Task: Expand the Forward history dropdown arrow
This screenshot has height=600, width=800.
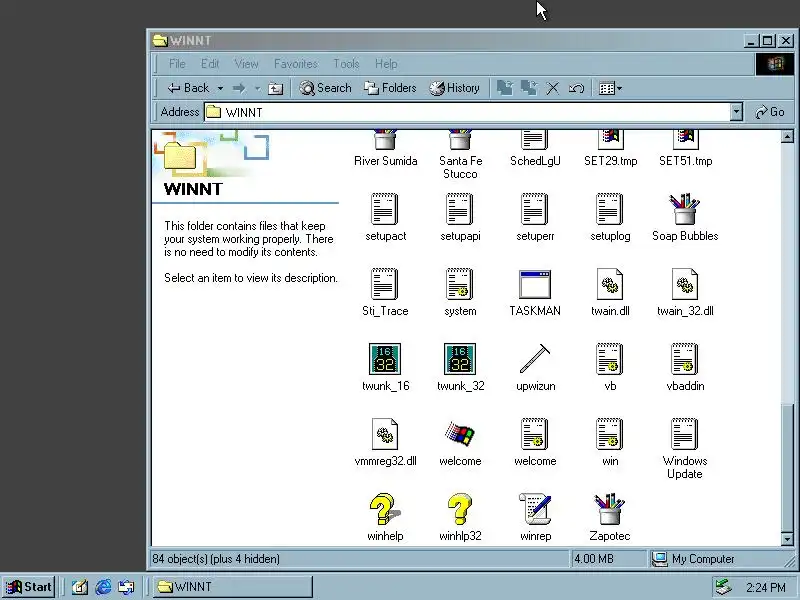Action: 257,88
